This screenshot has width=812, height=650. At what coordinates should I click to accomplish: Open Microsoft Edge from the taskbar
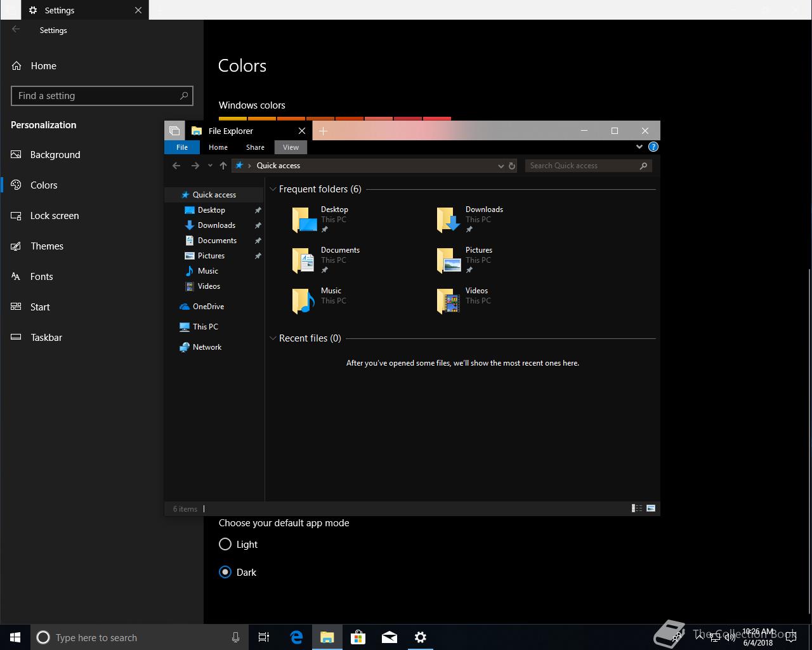296,637
